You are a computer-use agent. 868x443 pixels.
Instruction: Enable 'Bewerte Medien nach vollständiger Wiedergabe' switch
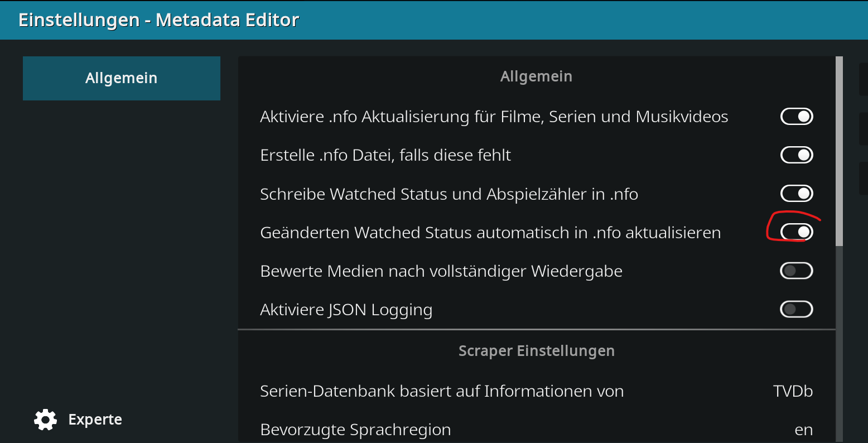pos(796,271)
